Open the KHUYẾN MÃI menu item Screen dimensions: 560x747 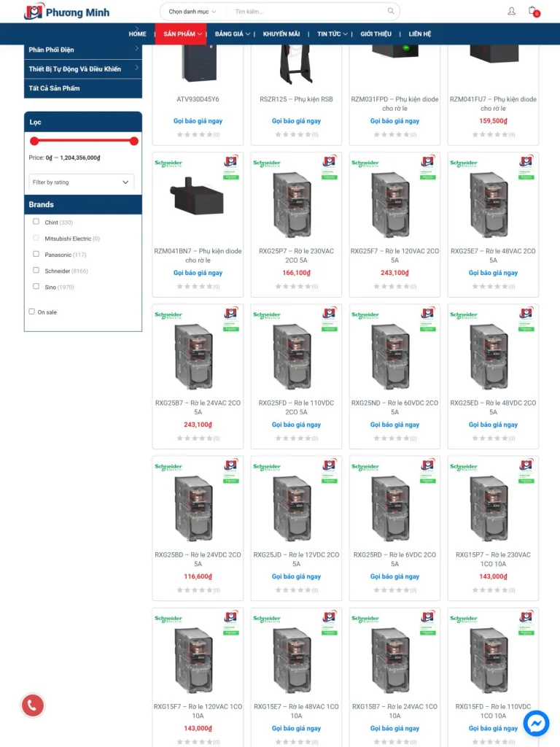(281, 34)
